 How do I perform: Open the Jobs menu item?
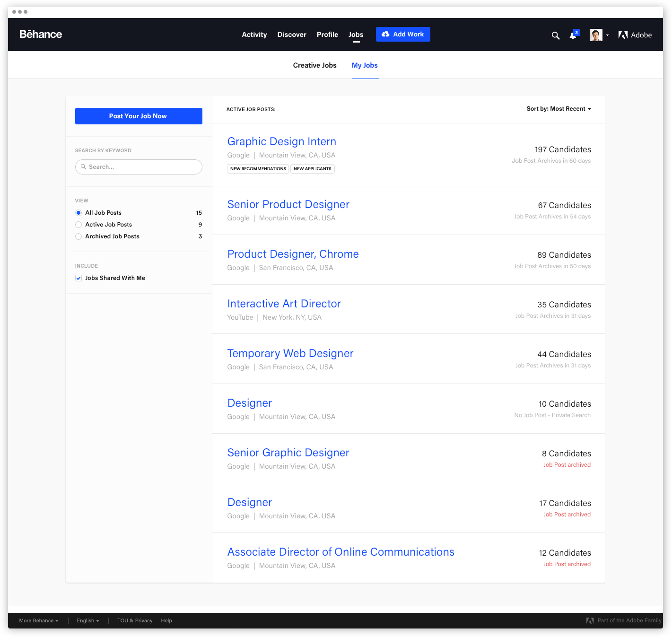tap(356, 35)
